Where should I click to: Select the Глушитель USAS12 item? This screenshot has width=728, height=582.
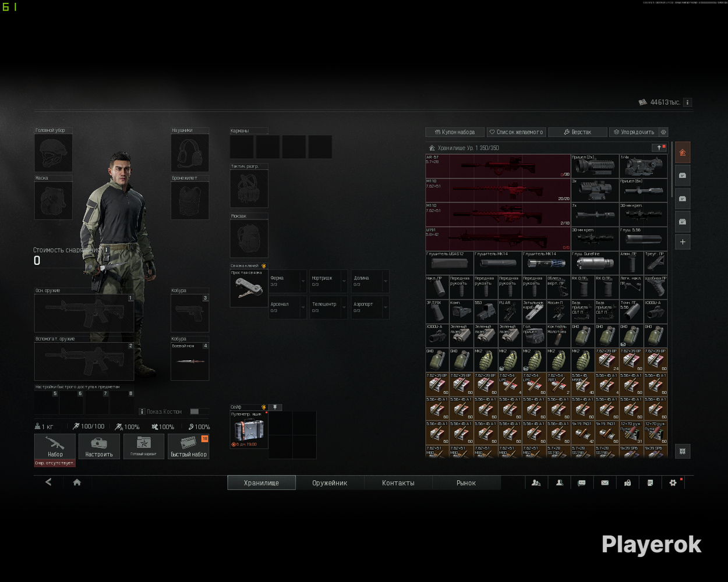click(x=449, y=263)
